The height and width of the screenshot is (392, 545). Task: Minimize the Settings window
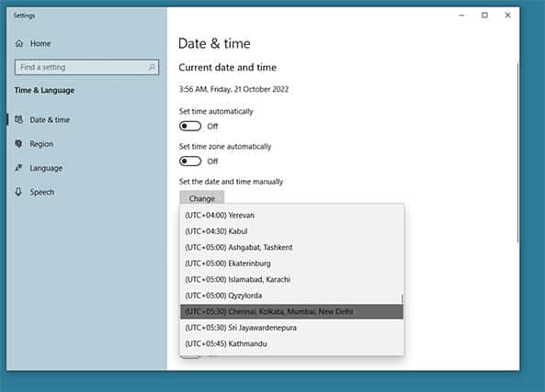point(461,15)
